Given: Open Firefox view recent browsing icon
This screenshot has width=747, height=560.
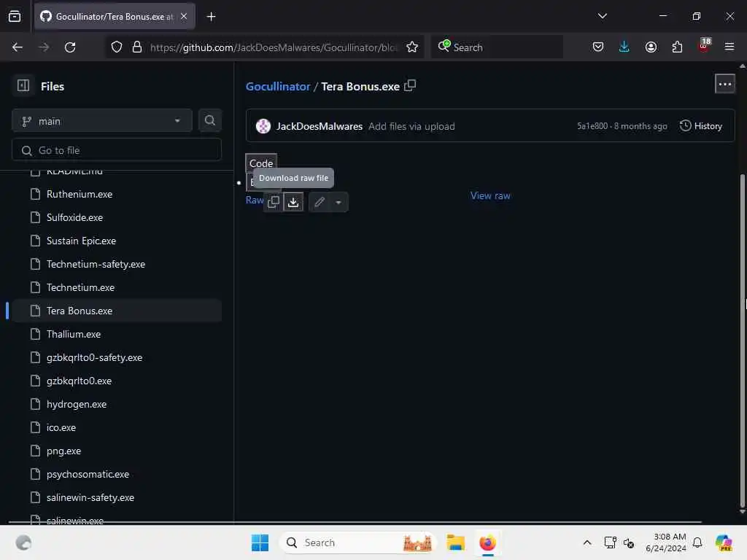Looking at the screenshot, I should pyautogui.click(x=15, y=16).
